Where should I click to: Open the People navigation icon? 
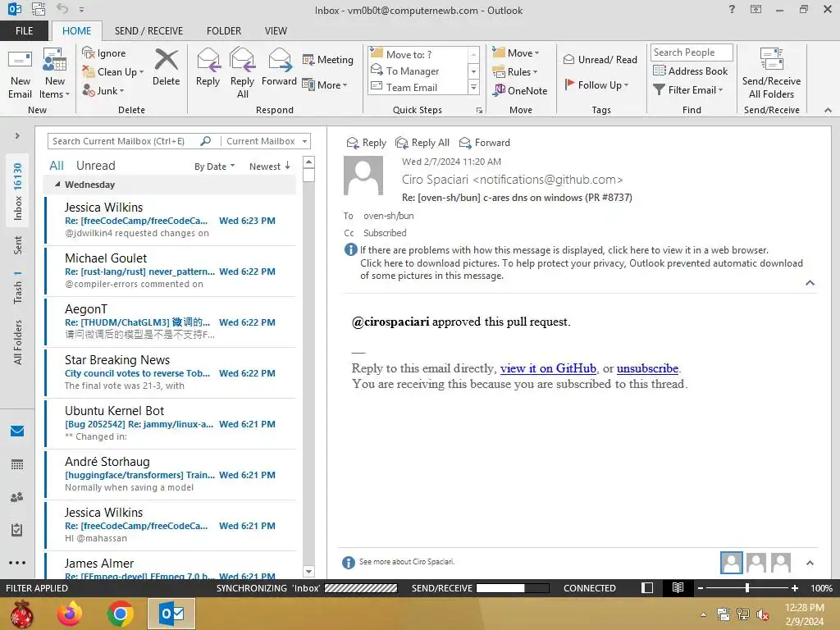(17, 497)
